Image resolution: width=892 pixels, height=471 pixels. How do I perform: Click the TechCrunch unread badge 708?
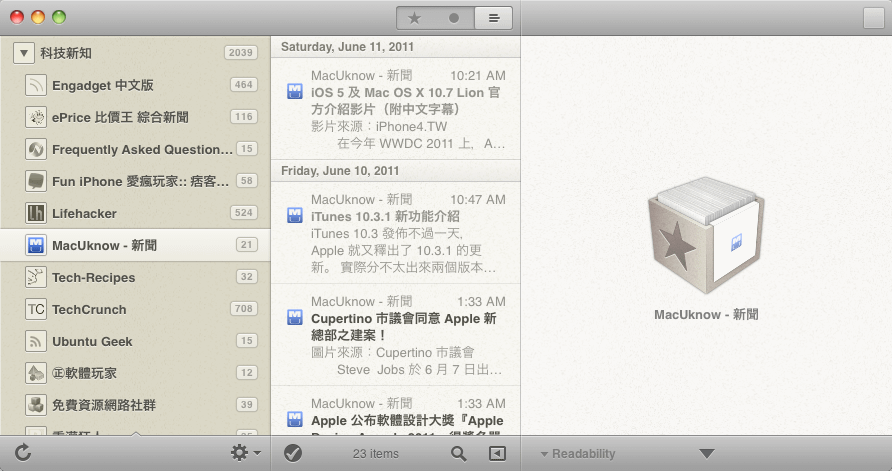[243, 309]
